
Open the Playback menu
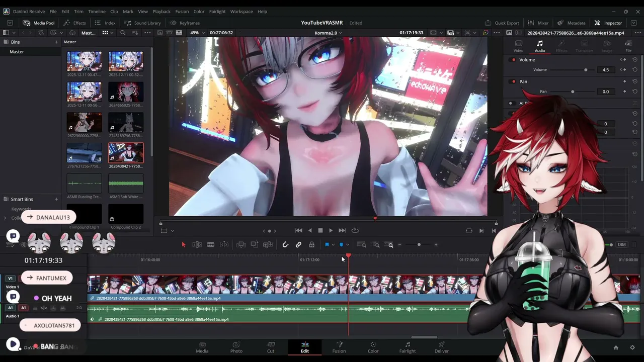click(162, 11)
